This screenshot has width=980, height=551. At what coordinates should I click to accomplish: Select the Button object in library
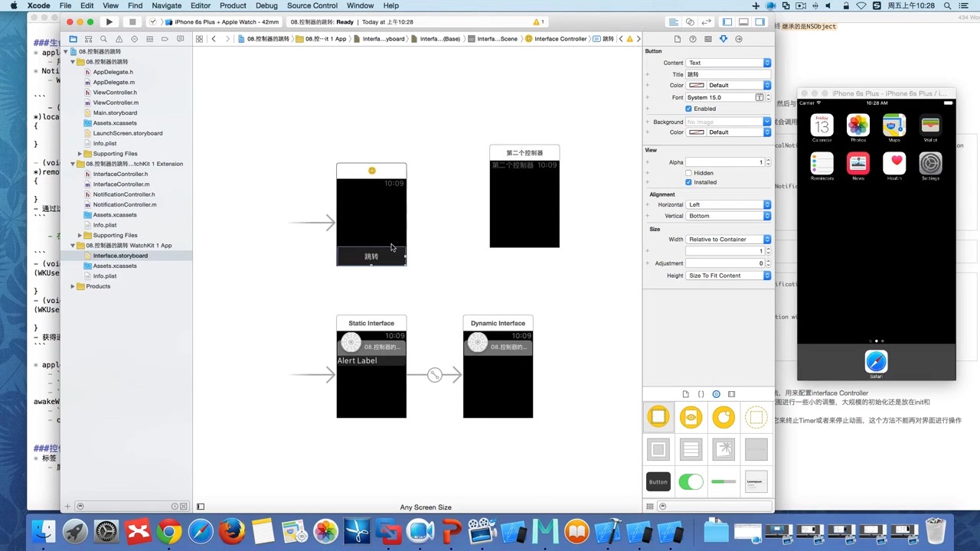[x=658, y=481]
